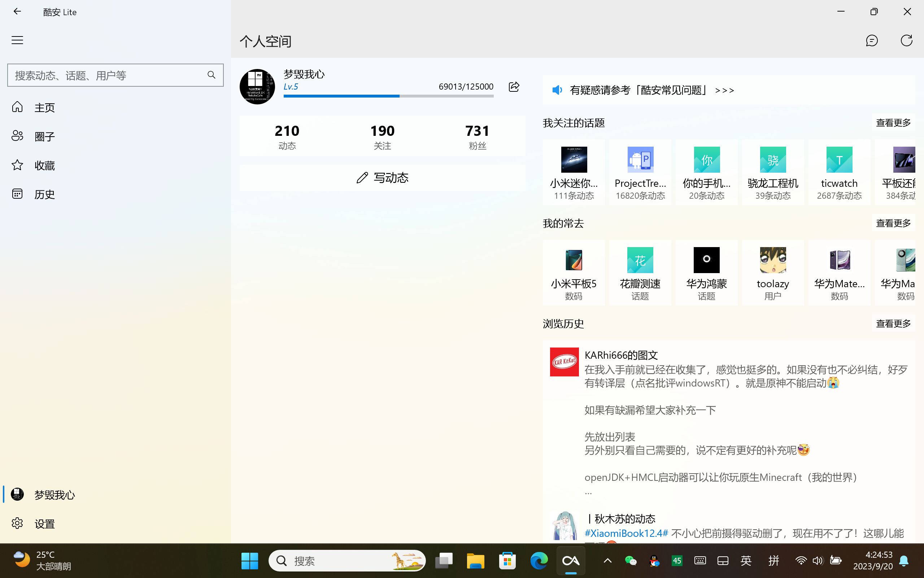Image resolution: width=924 pixels, height=578 pixels.
Task: Open the notification bell icon
Action: coord(904,561)
